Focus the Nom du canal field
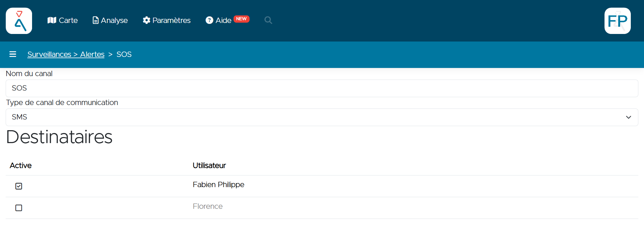The image size is (644, 239). pos(322,88)
